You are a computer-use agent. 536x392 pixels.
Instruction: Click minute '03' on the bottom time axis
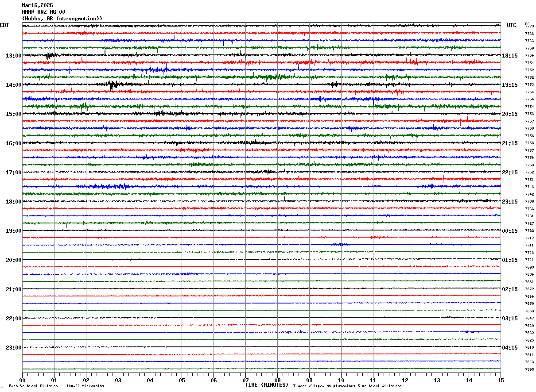[118, 380]
